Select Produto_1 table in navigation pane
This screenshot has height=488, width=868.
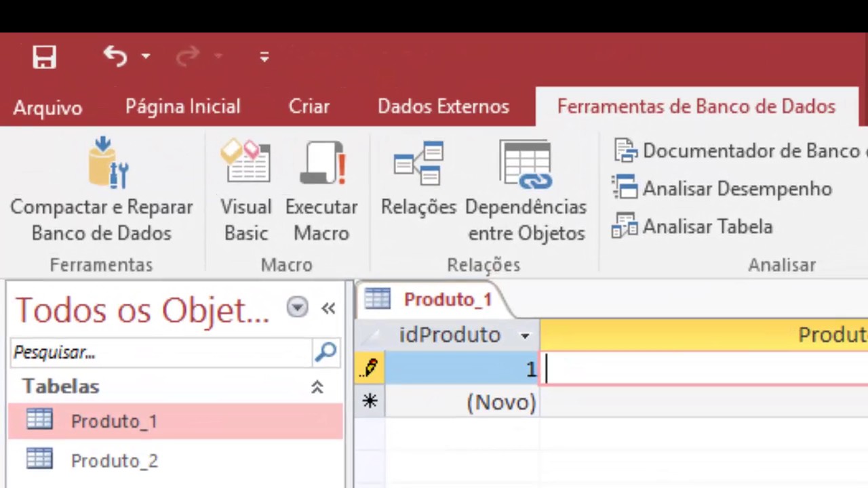click(x=176, y=421)
